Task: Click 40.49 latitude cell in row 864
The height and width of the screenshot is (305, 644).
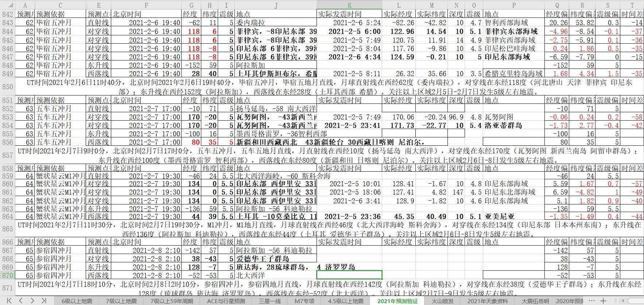Action: click(432, 216)
